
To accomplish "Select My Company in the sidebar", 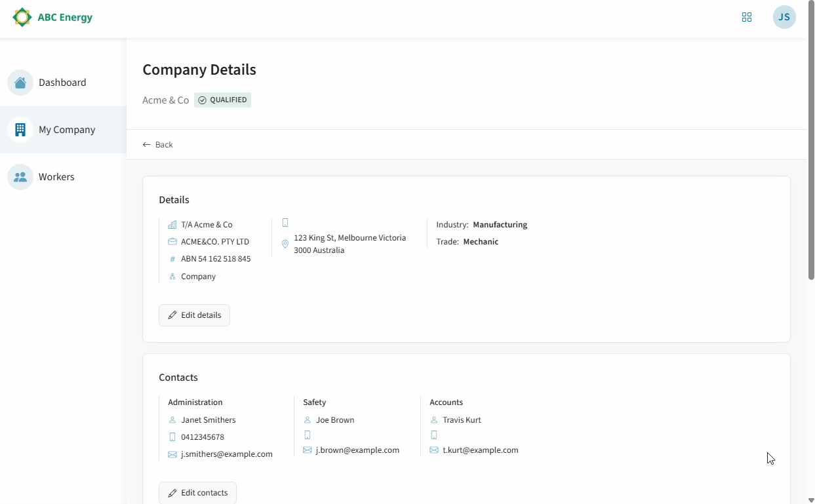I will (x=63, y=130).
